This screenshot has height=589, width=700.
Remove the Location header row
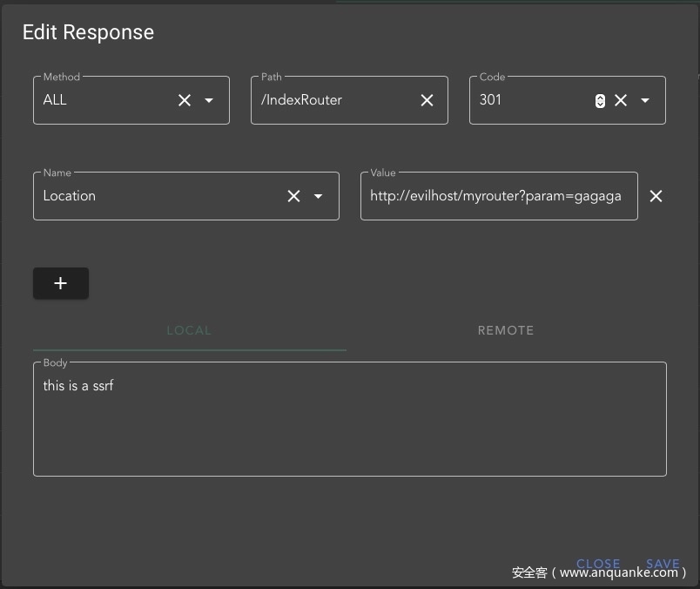click(656, 196)
